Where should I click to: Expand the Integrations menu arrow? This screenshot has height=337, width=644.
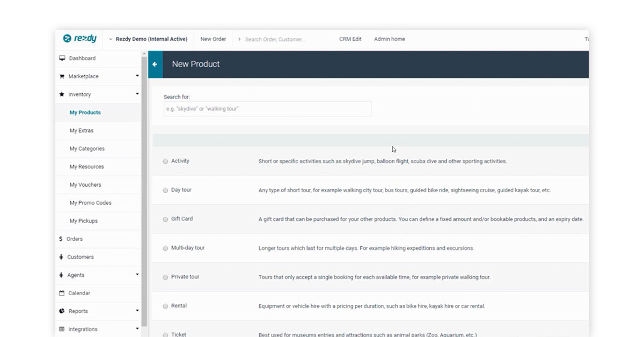[x=137, y=329]
